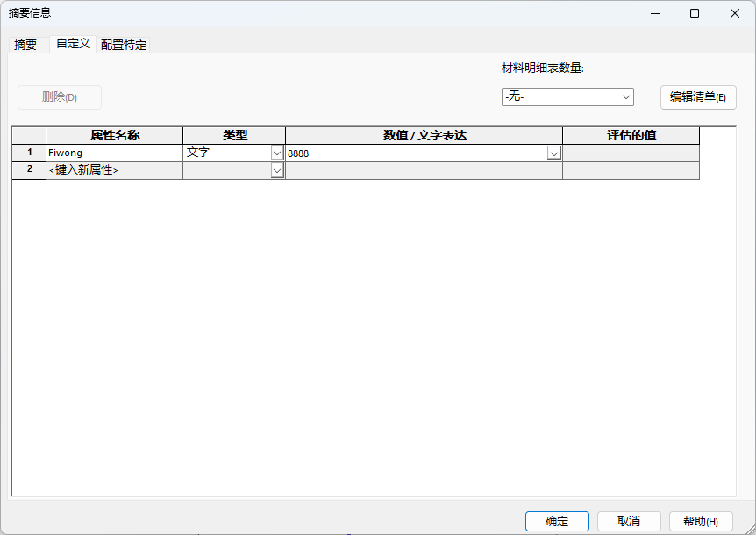Click the 评估的值 cell for Fiwong
The height and width of the screenshot is (535, 756).
631,153
